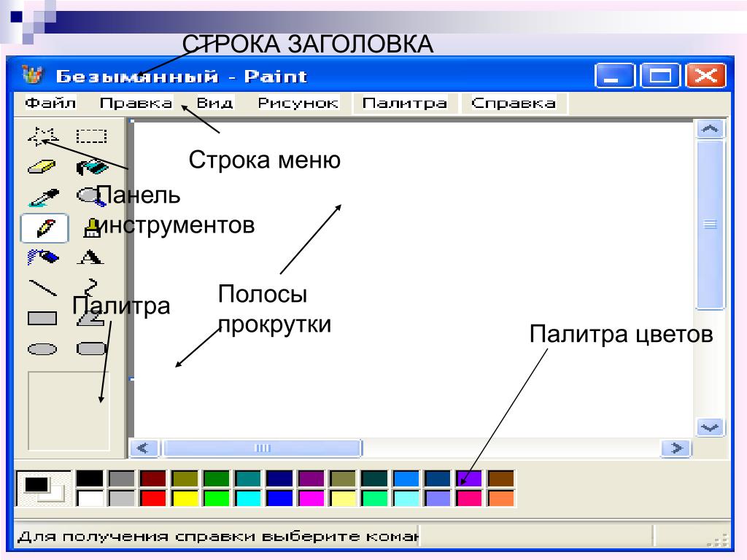Screen dimensions: 747x560
Task: Pick the magenta swatch
Action: pos(311,498)
